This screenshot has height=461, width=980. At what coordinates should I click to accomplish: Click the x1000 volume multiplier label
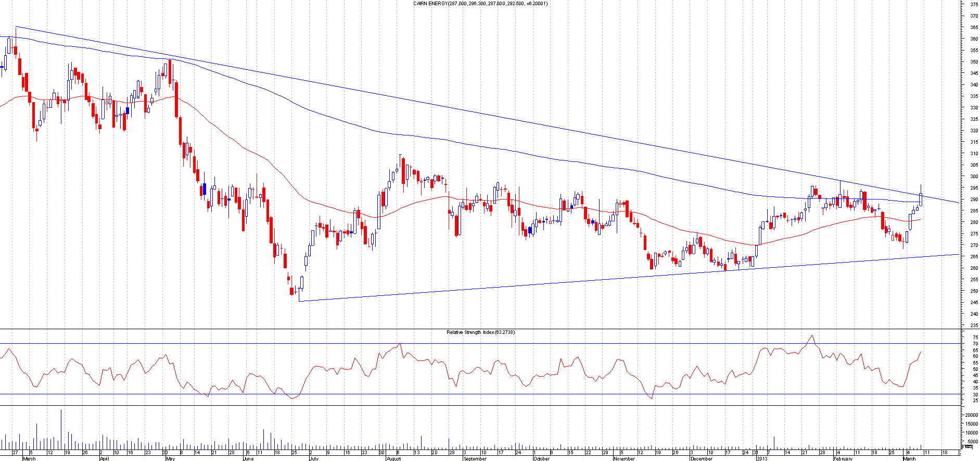pos(967,447)
